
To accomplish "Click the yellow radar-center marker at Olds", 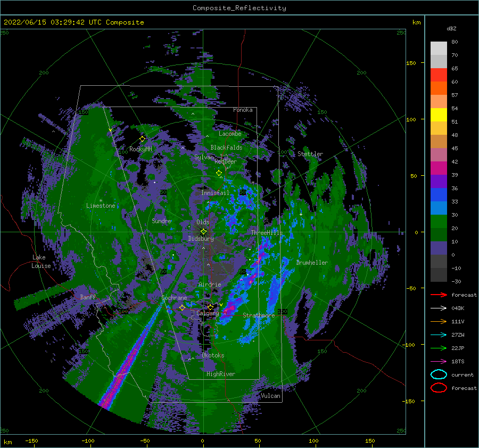I will coord(203,232).
